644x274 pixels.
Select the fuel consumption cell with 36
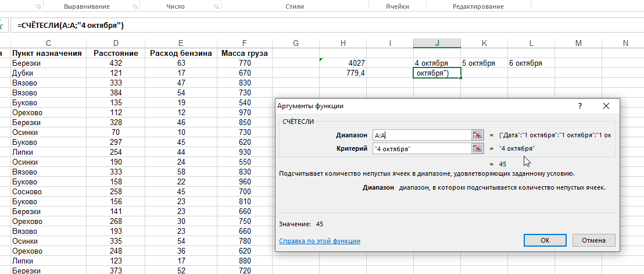click(181, 251)
